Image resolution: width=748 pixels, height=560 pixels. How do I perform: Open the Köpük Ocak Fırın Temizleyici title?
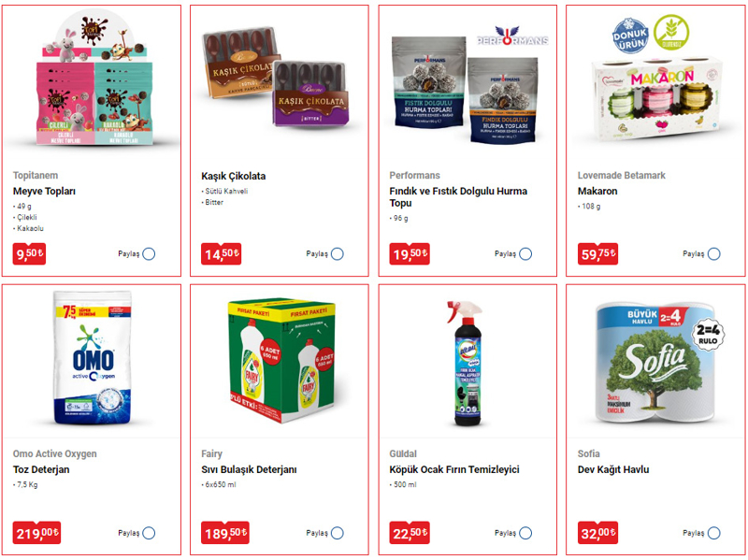454,469
